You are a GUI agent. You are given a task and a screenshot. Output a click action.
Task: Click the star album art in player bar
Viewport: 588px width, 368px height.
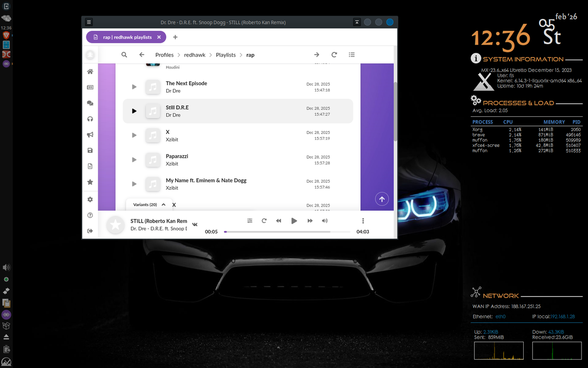tap(116, 225)
